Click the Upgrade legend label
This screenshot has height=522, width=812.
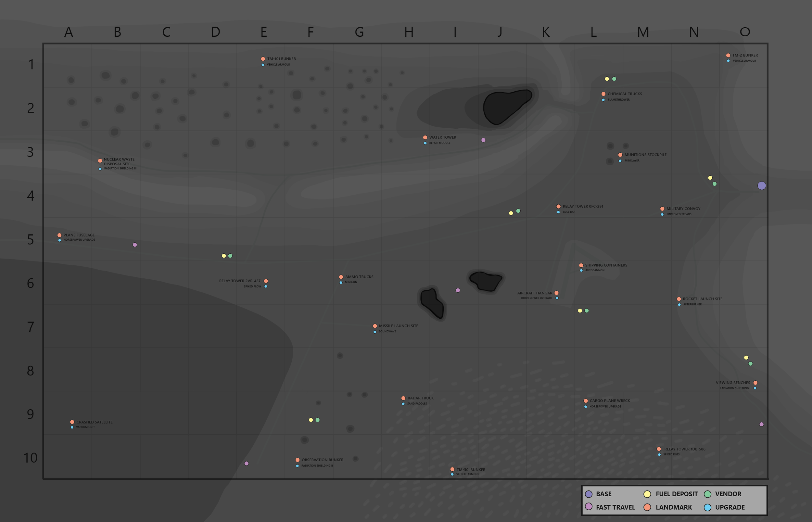point(730,507)
